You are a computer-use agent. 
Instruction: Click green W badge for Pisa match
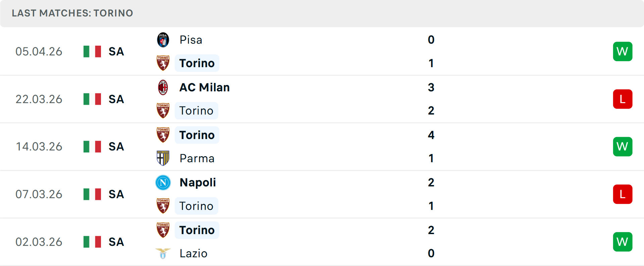click(623, 51)
